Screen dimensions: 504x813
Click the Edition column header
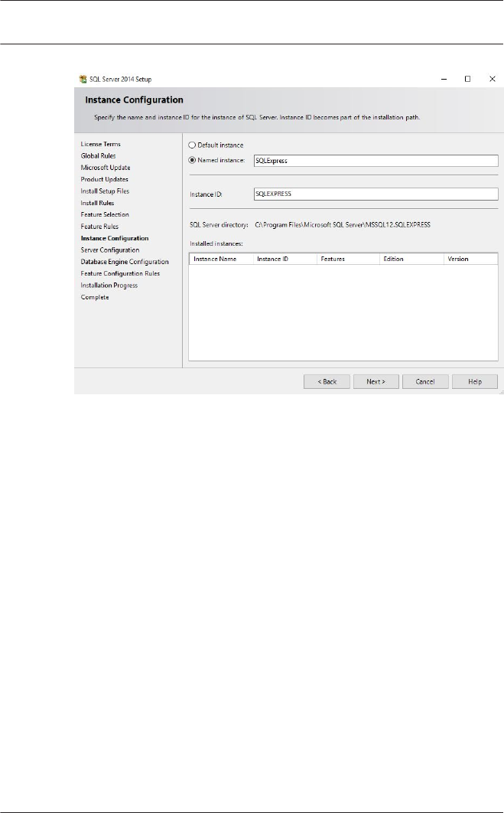click(411, 259)
